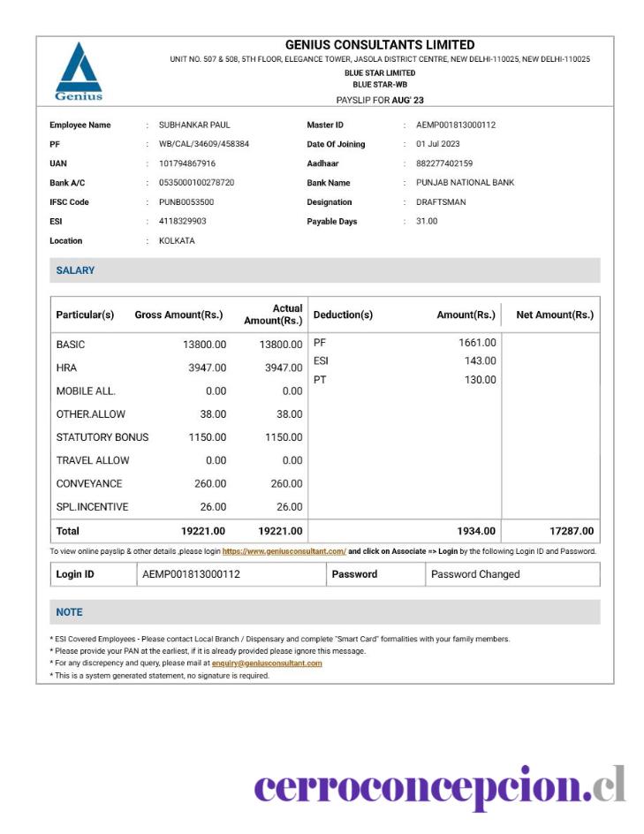Click the STATUTORY BONUS row label
This screenshot has width=644, height=834.
tap(102, 437)
